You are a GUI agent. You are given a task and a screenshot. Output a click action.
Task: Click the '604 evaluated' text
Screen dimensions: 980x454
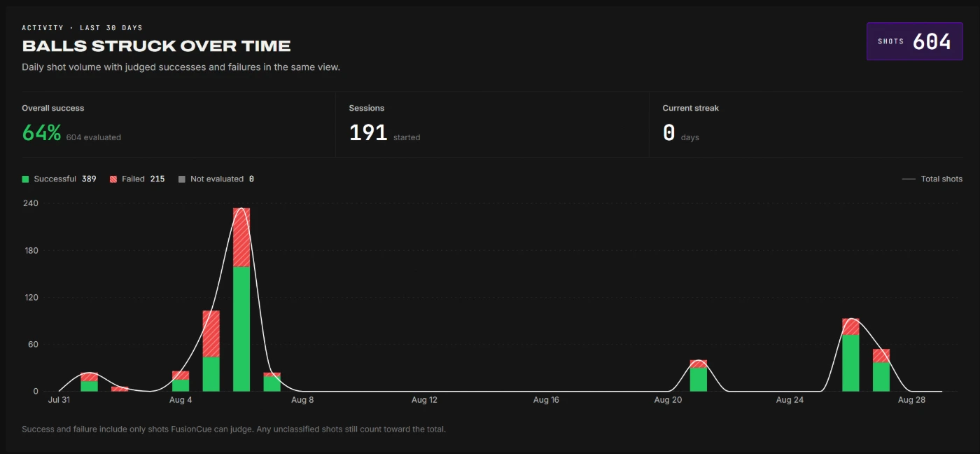pyautogui.click(x=94, y=137)
